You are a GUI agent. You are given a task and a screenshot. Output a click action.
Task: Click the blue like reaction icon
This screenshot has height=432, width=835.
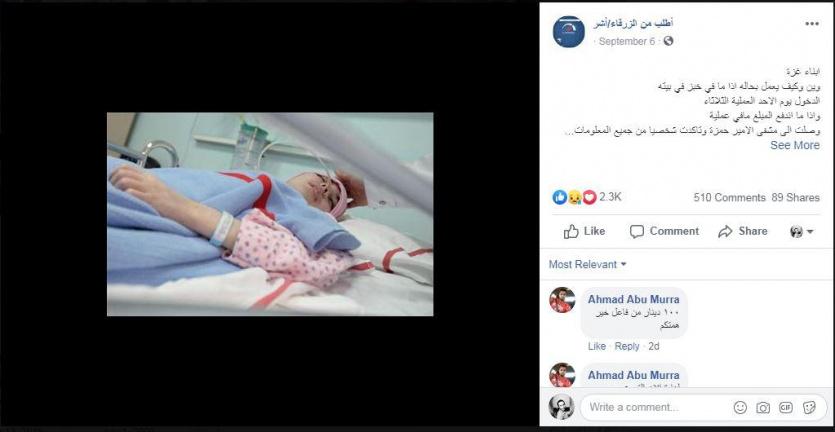pyautogui.click(x=560, y=198)
